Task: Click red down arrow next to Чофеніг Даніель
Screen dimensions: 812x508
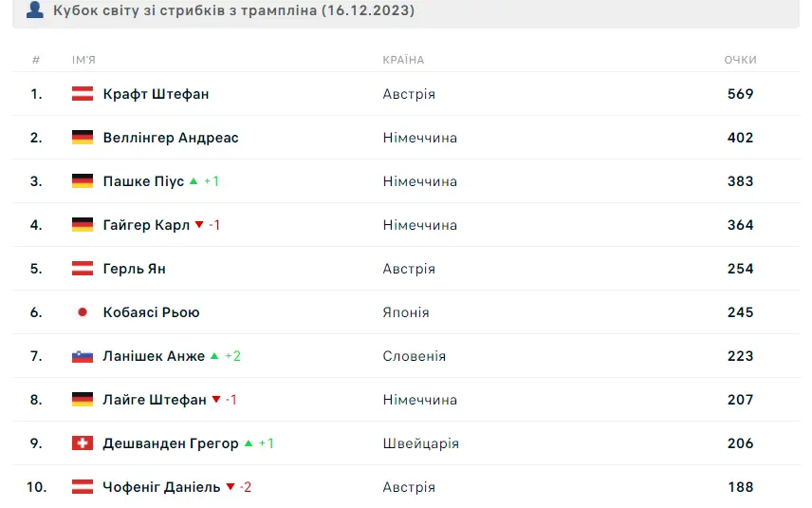Action: tap(231, 487)
